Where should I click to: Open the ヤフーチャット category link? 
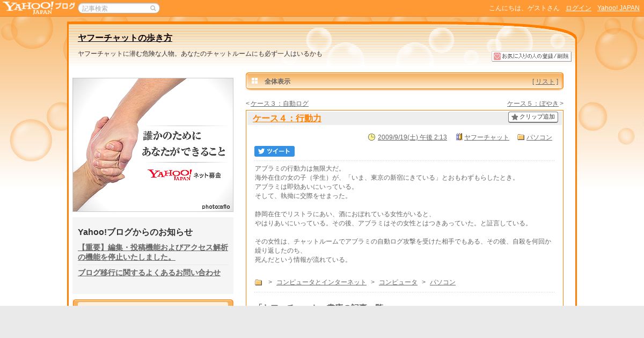(487, 137)
